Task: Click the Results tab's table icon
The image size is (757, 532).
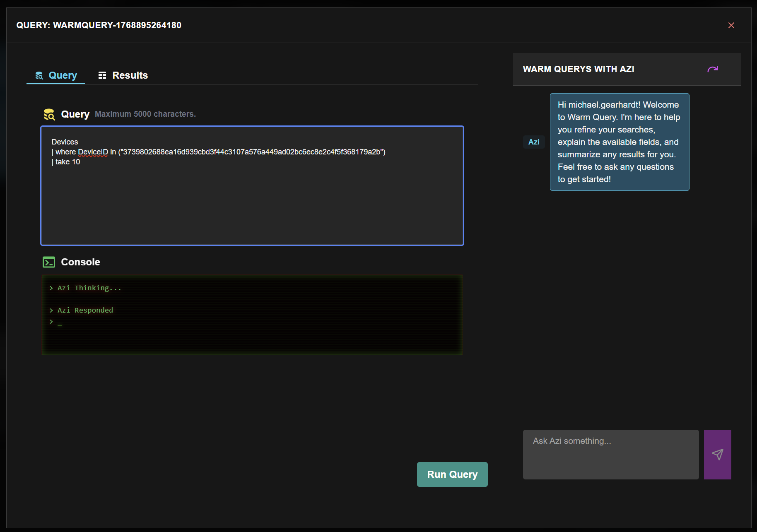Action: coord(102,75)
